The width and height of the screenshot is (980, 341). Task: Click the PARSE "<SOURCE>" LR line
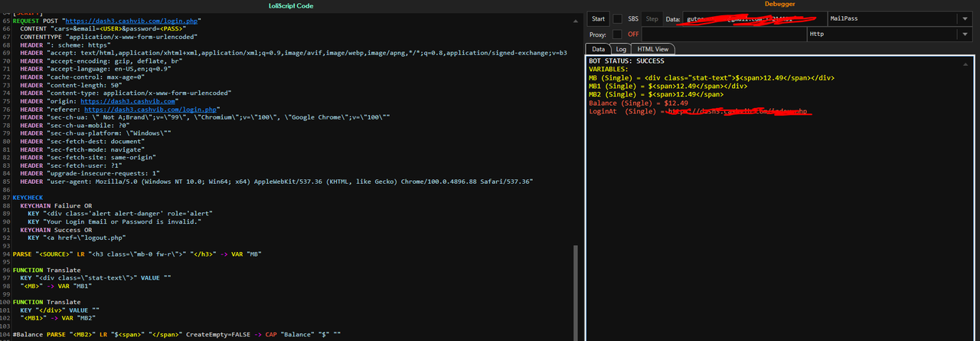click(x=138, y=254)
